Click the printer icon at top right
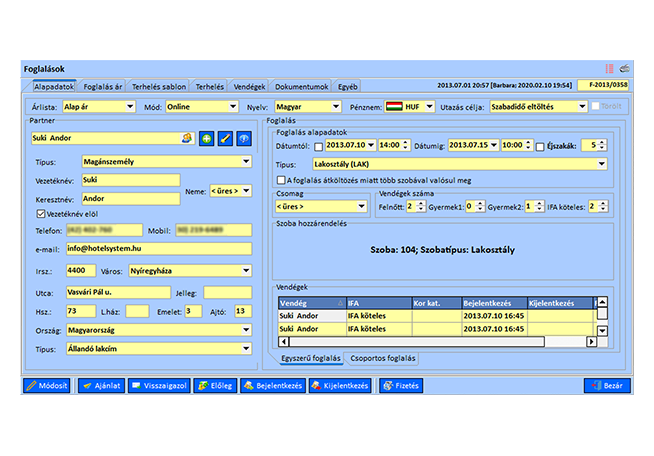 (625, 68)
